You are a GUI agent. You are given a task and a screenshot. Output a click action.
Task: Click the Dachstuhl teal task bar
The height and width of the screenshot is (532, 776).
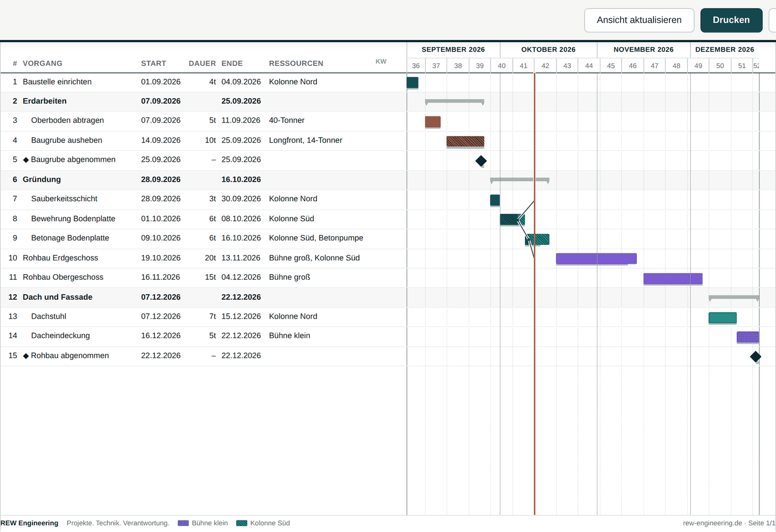[723, 318]
